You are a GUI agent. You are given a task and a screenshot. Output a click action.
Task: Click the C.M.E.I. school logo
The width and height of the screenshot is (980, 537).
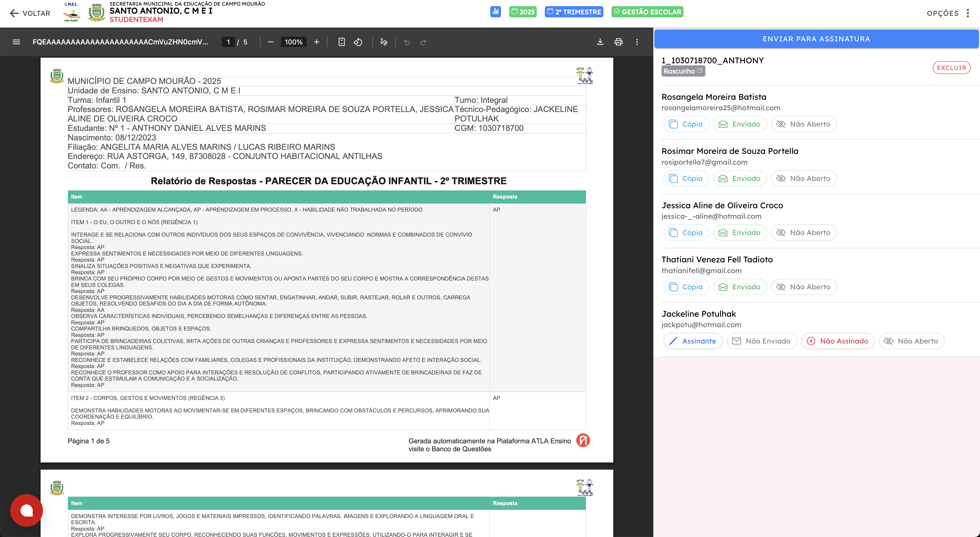coord(71,13)
